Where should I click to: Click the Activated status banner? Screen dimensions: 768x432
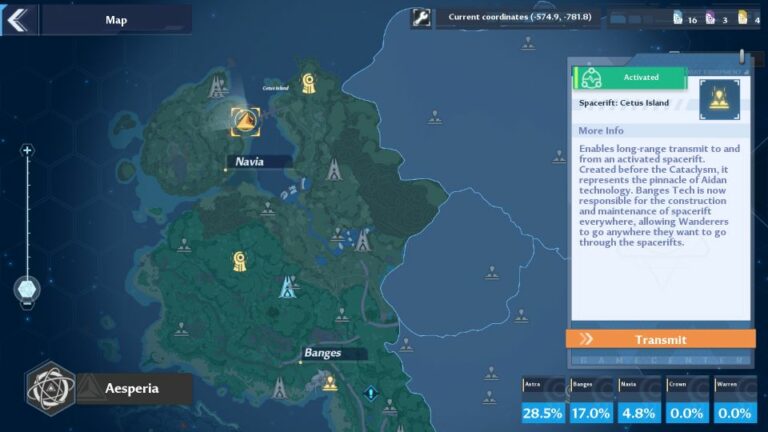click(x=629, y=77)
